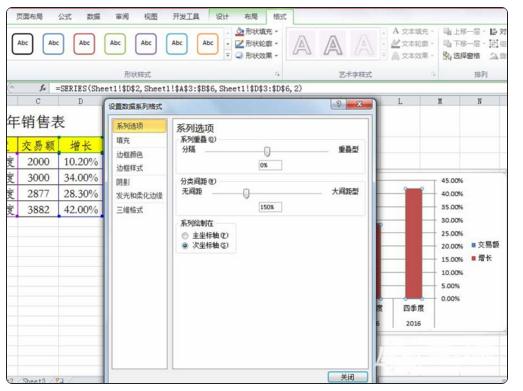Open the 文本填充 dropdown arrow
Viewport: 523px width, 391px height.
(x=432, y=32)
